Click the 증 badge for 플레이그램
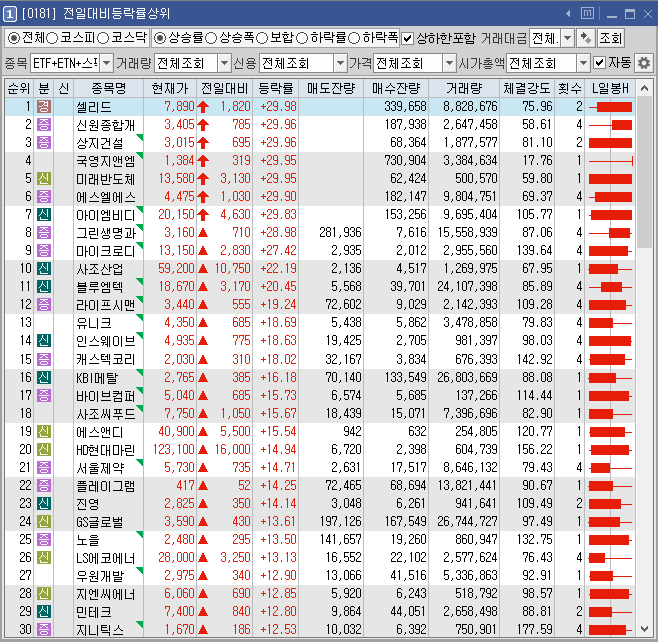This screenshot has width=658, height=642. point(44,486)
